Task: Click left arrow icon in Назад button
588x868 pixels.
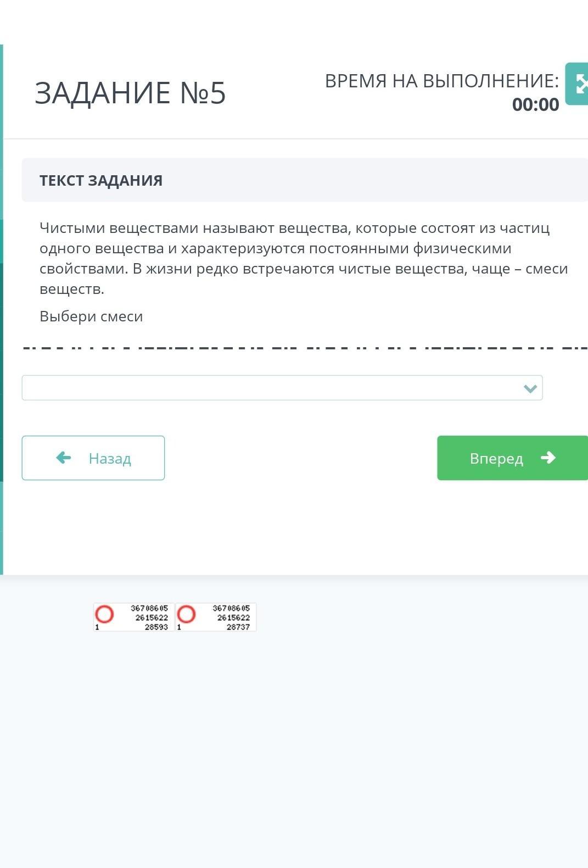Action: click(64, 458)
